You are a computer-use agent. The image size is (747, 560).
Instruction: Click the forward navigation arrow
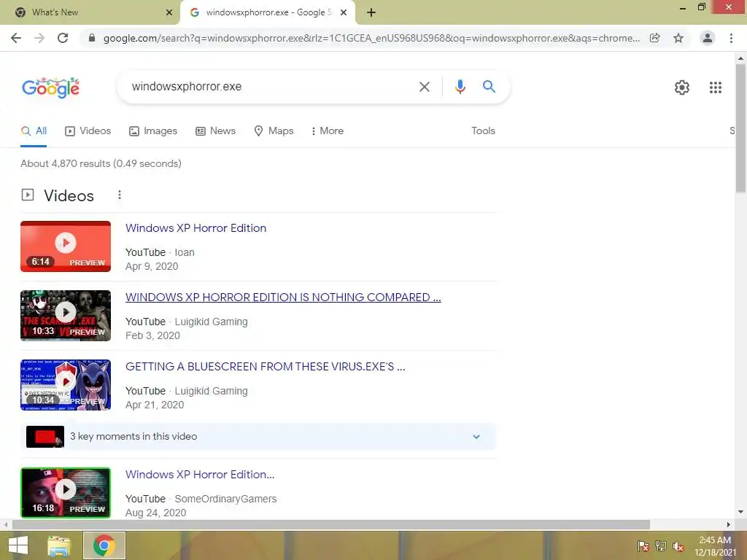[39, 38]
